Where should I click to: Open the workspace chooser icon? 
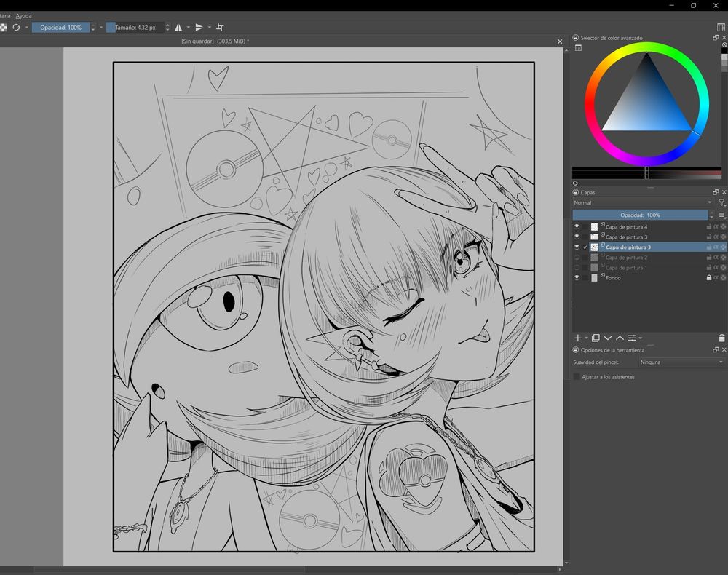pyautogui.click(x=721, y=28)
